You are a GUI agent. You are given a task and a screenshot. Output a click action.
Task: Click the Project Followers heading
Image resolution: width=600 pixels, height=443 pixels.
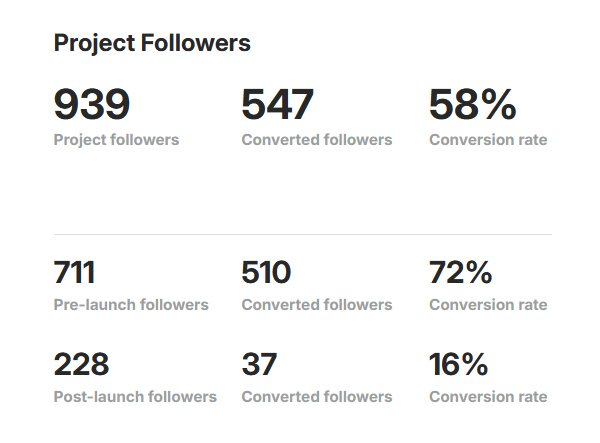[152, 43]
